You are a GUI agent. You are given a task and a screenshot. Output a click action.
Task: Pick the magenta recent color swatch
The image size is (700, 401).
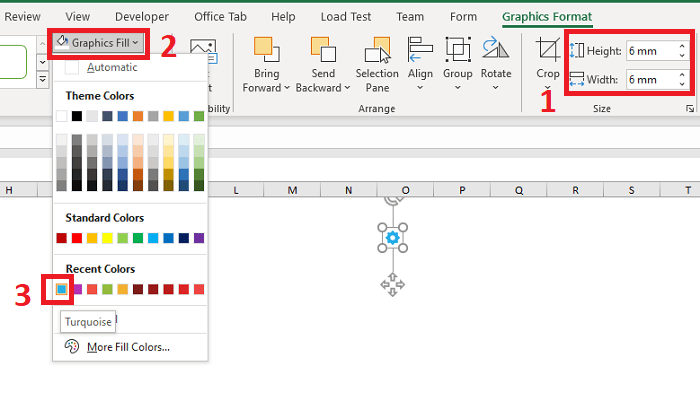tap(77, 289)
